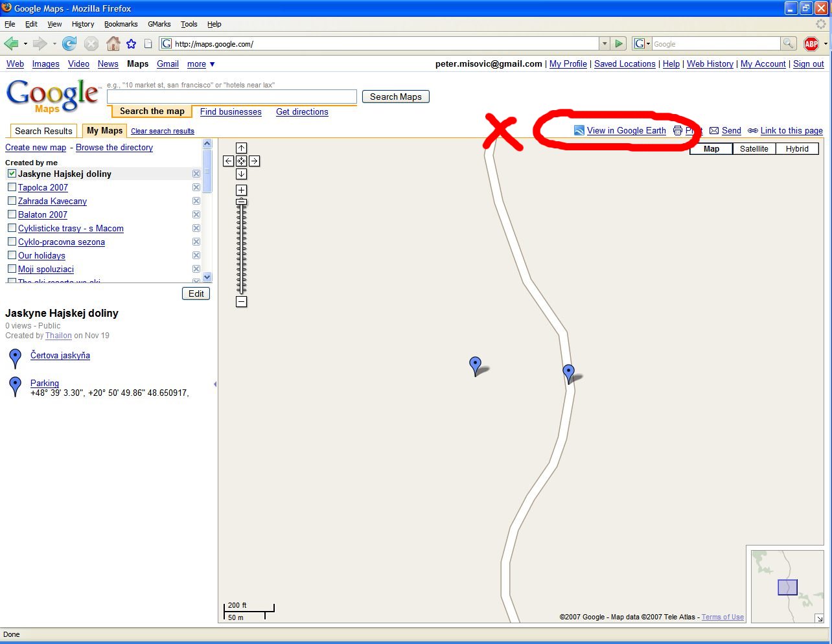Switch to the Search Results tab
Image resolution: width=832 pixels, height=644 pixels.
pos(43,131)
